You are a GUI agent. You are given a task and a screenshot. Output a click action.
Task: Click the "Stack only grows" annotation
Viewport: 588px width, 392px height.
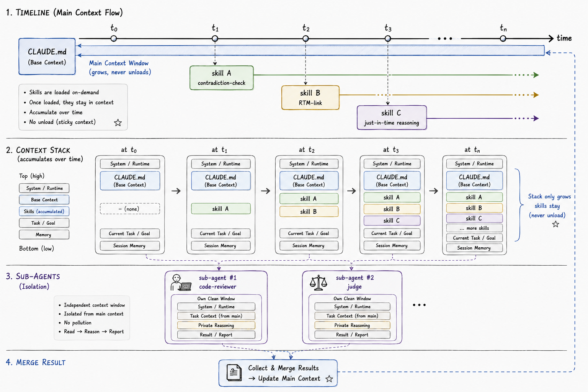click(550, 196)
